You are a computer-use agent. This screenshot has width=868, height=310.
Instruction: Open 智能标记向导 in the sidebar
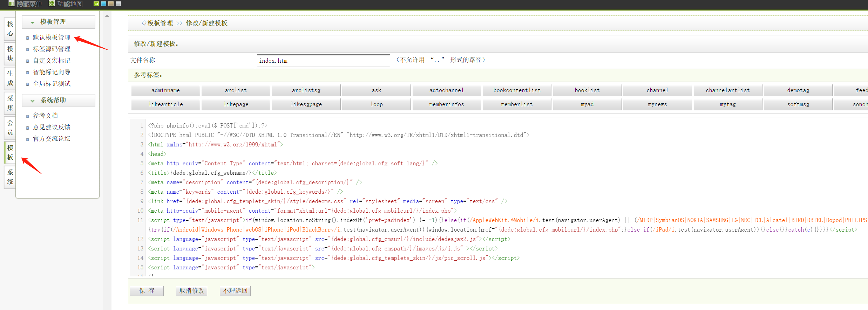52,72
